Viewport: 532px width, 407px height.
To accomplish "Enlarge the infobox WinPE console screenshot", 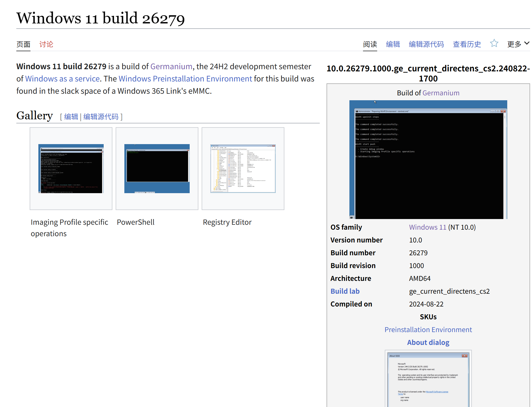I will pyautogui.click(x=428, y=160).
